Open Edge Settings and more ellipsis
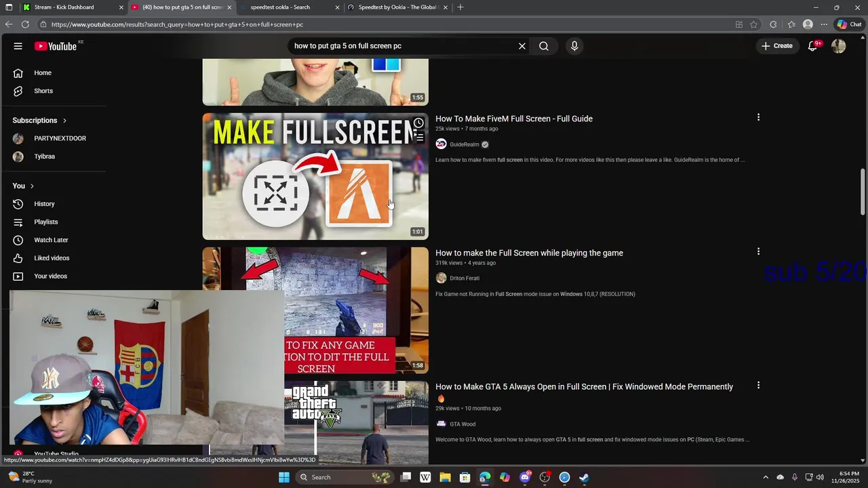Viewport: 868px width, 488px height. pyautogui.click(x=824, y=24)
